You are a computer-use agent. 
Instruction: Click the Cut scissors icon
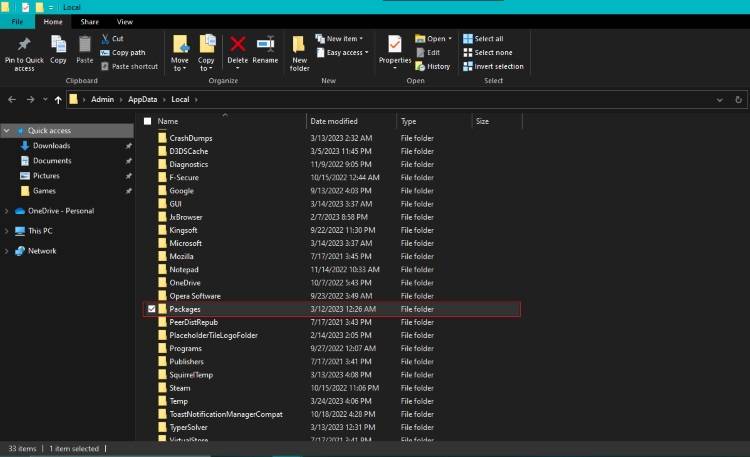[x=105, y=38]
